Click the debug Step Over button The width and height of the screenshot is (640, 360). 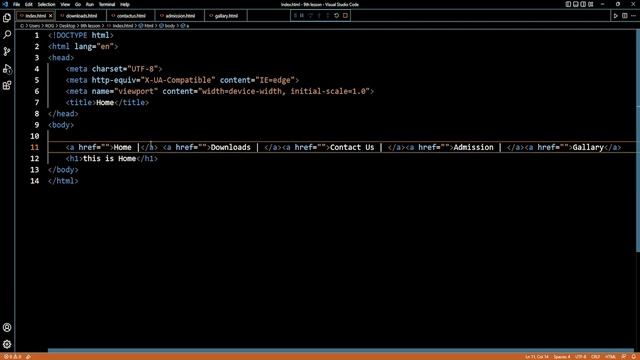pos(311,16)
